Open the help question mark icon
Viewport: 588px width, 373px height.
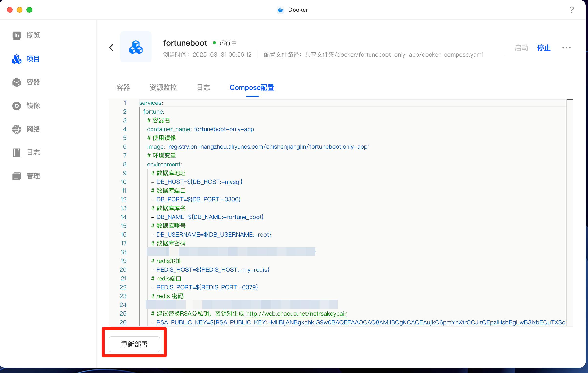572,10
